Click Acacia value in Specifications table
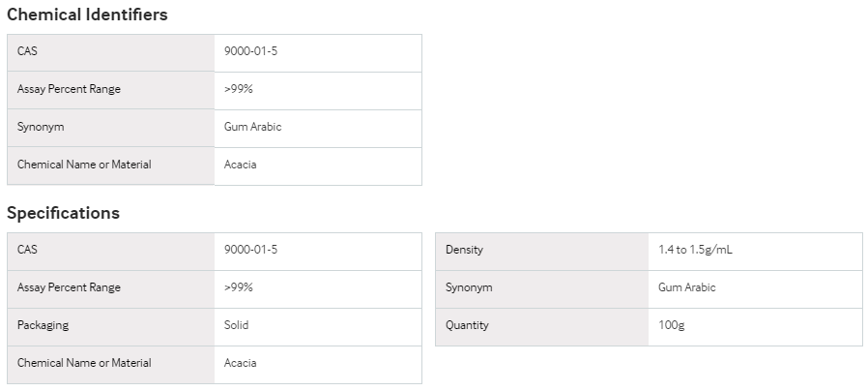This screenshot has height=391, width=868. 241,363
